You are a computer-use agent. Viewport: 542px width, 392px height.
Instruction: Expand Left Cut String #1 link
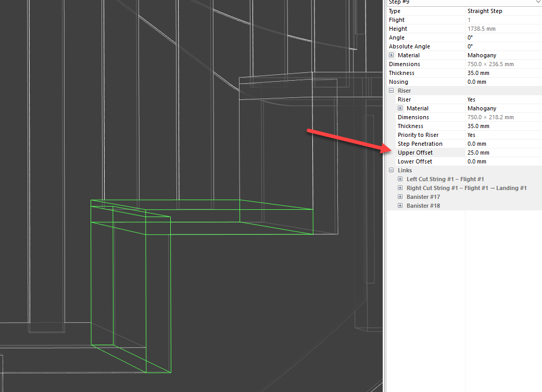pyautogui.click(x=400, y=179)
